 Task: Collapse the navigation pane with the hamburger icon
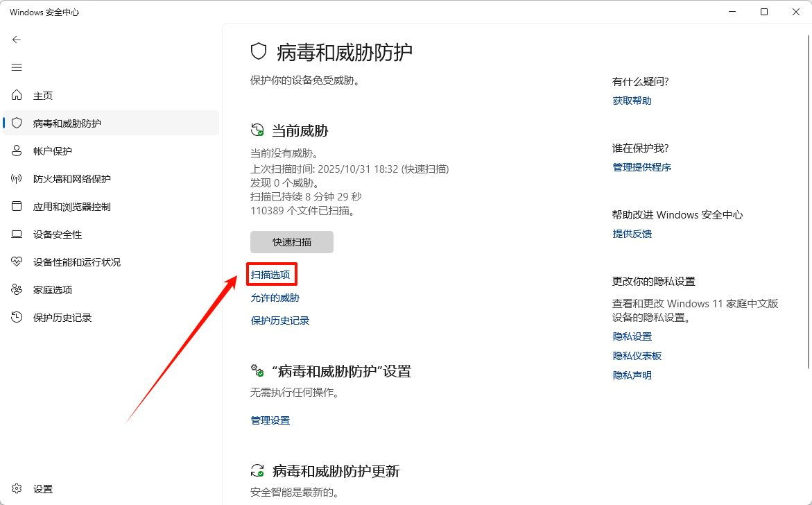(x=16, y=67)
